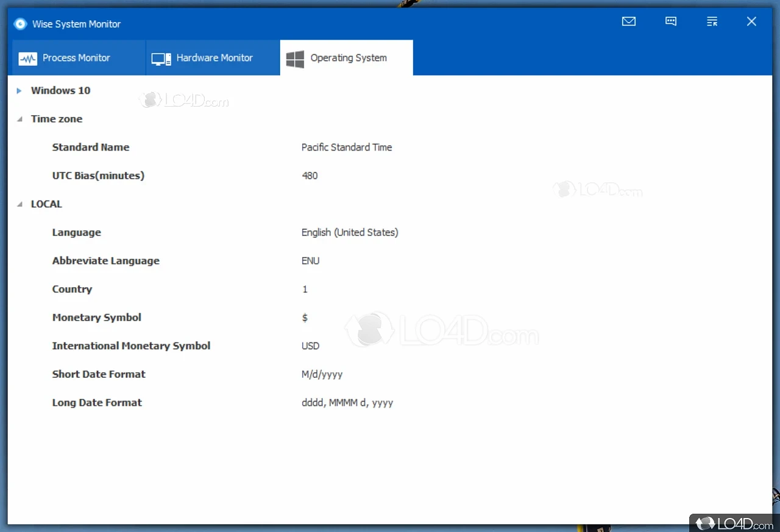Select the UTC Bias(minutes) row
780x532 pixels.
click(x=98, y=176)
